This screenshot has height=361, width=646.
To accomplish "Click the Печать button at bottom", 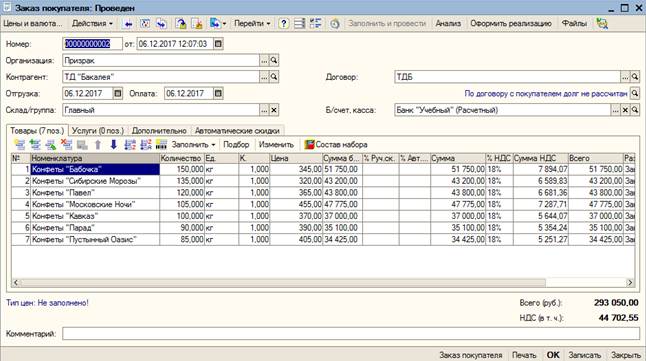I will [x=524, y=355].
